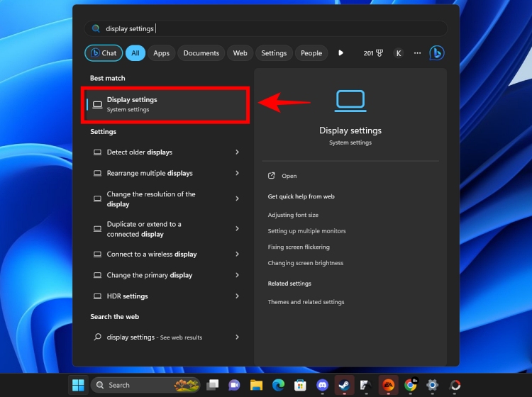The height and width of the screenshot is (397, 532).
Task: Open Google Chrome from taskbar
Action: tap(410, 385)
